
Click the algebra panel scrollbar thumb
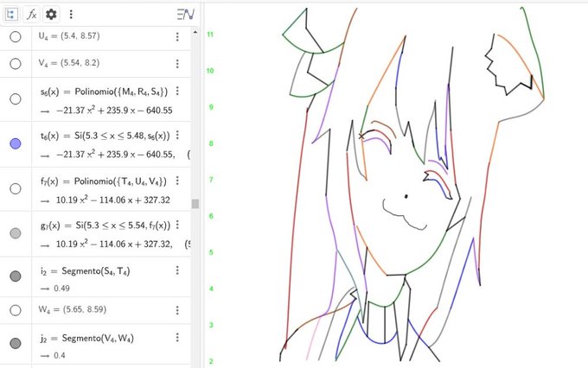[195, 204]
